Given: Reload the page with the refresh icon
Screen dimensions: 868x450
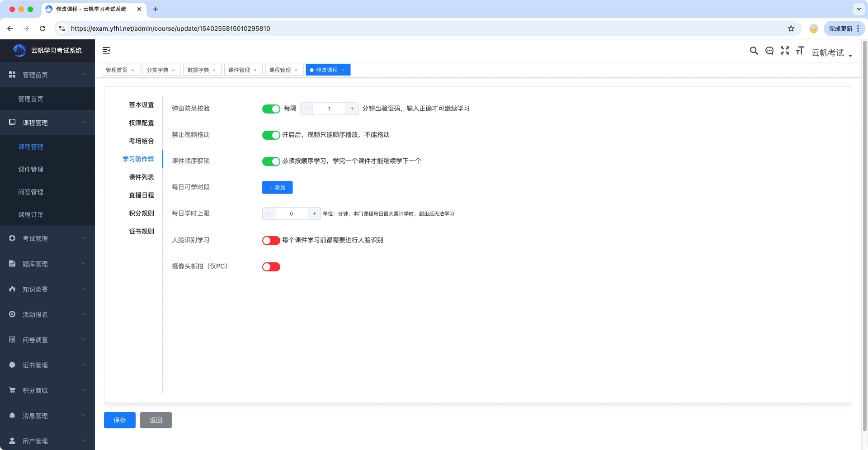Looking at the screenshot, I should pos(42,28).
